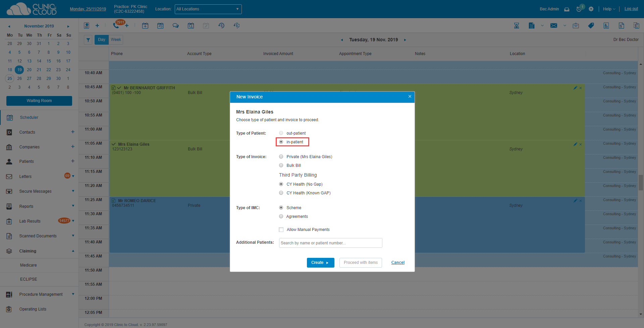The image size is (644, 328).
Task: Select Private (Mrs Elaina Giles) invoice type
Action: click(x=281, y=156)
